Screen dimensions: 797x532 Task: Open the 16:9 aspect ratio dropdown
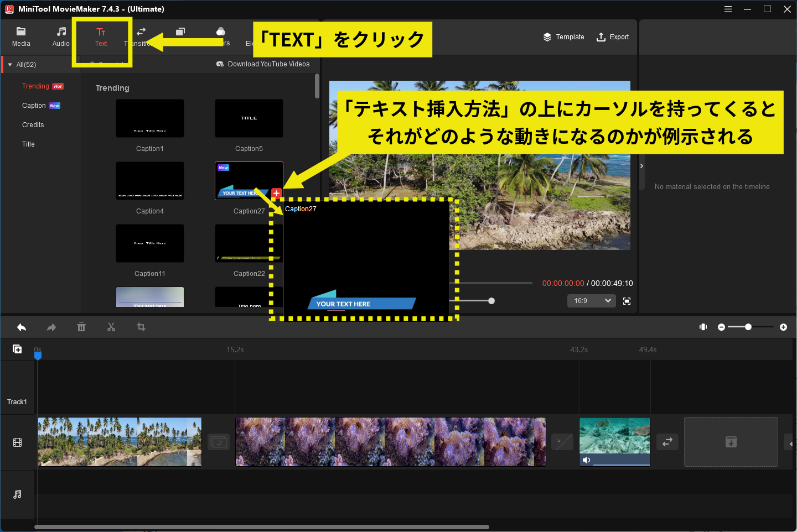592,301
